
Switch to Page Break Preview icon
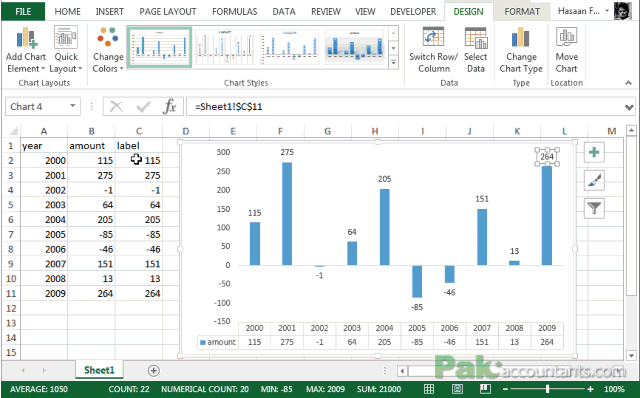pos(485,389)
